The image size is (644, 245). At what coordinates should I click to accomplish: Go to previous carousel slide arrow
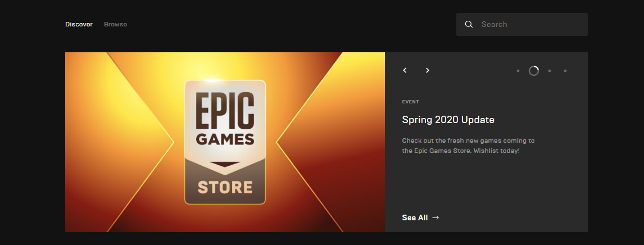click(x=405, y=70)
